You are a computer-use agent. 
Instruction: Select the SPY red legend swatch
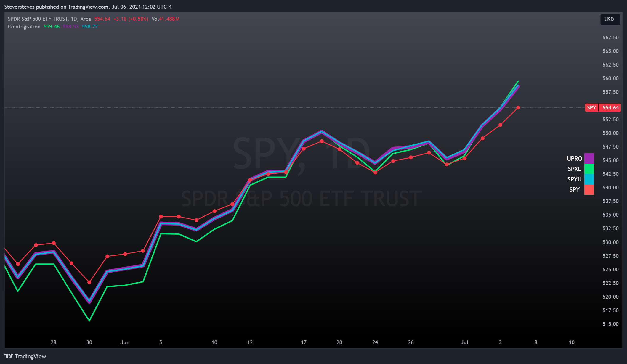coord(589,189)
